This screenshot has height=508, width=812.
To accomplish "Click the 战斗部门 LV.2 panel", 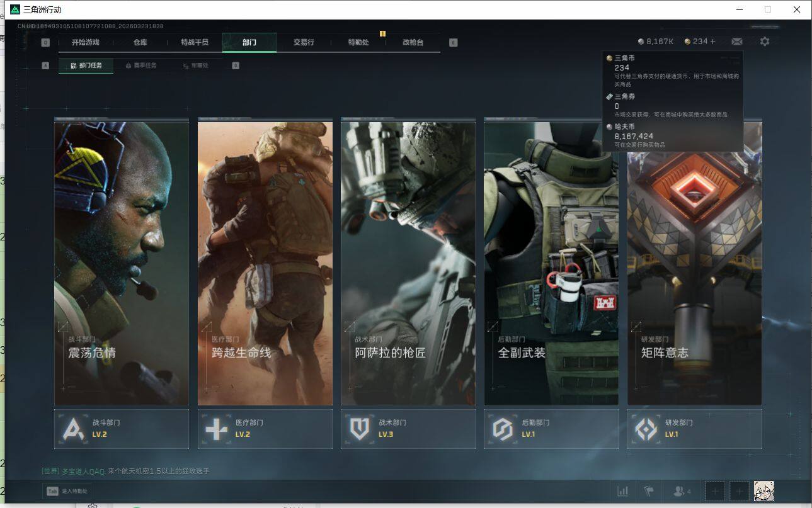I will point(122,429).
